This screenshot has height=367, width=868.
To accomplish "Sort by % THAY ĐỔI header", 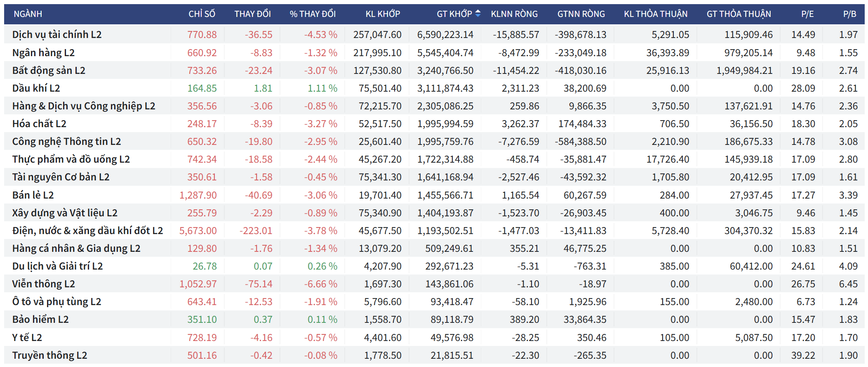I will (x=313, y=14).
